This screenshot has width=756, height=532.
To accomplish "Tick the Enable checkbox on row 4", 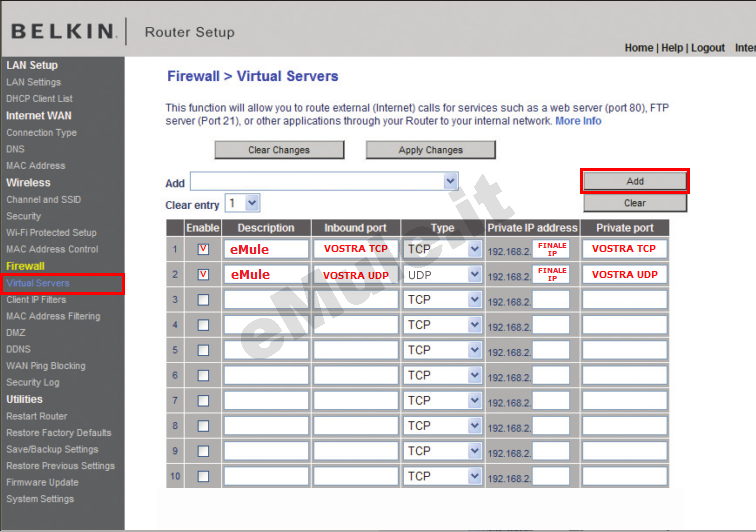I will (x=203, y=325).
